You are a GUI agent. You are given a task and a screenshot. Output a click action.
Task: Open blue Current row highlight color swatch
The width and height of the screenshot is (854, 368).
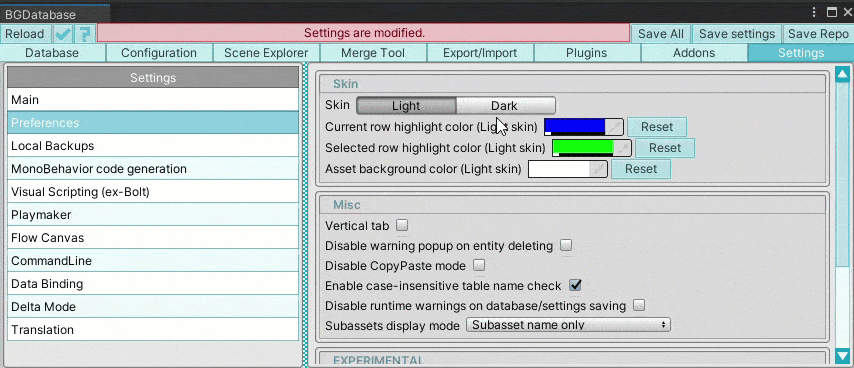click(x=575, y=127)
